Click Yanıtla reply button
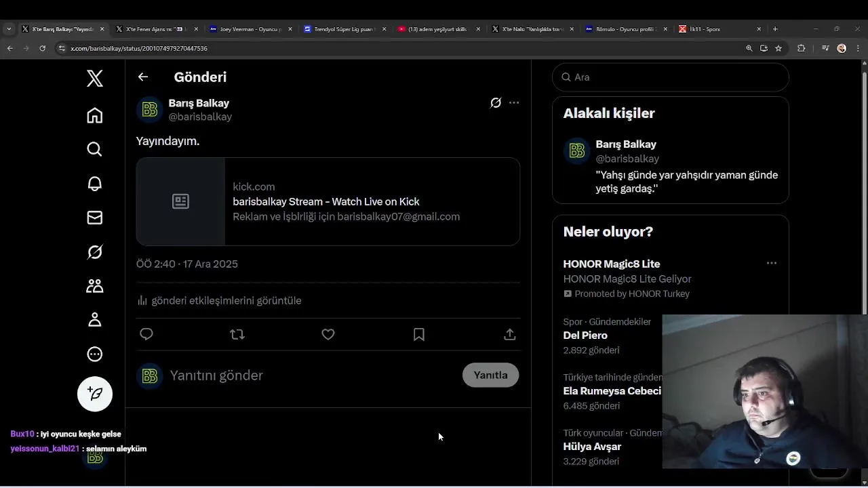Screen dimensions: 868x488 tap(491, 375)
